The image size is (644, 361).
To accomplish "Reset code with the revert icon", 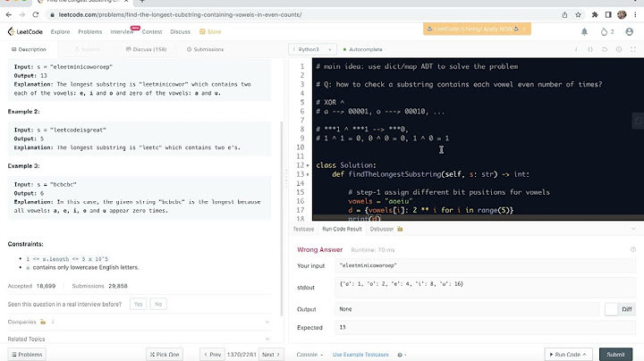I will [x=605, y=49].
